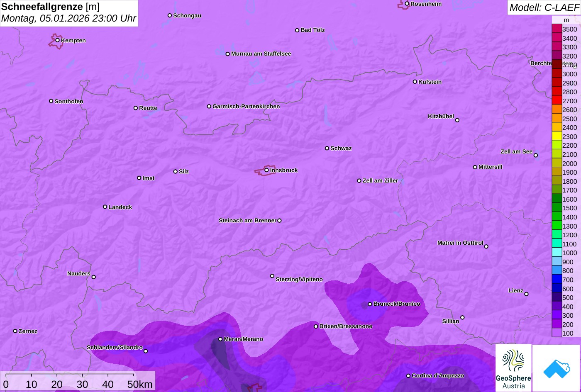Click the Landeck location marker

click(x=105, y=207)
